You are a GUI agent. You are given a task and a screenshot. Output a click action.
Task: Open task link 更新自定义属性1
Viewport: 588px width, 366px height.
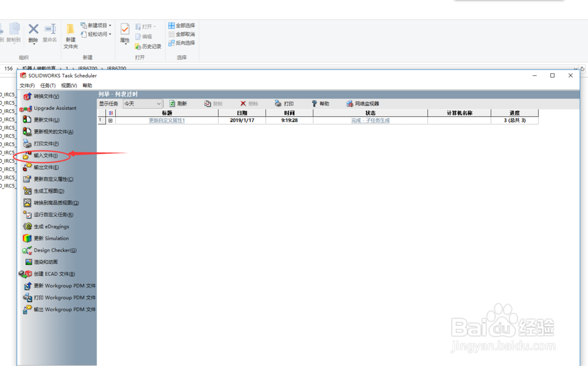167,120
